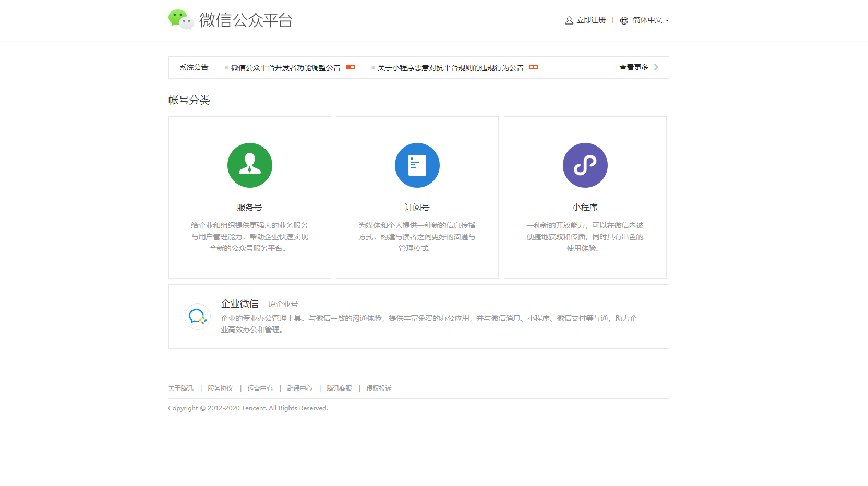Open the 腾讯客服 footer link
This screenshot has width=868, height=486.
(339, 388)
